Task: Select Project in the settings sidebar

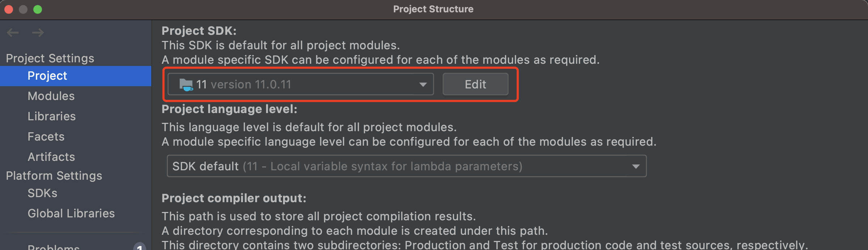Action: (47, 76)
